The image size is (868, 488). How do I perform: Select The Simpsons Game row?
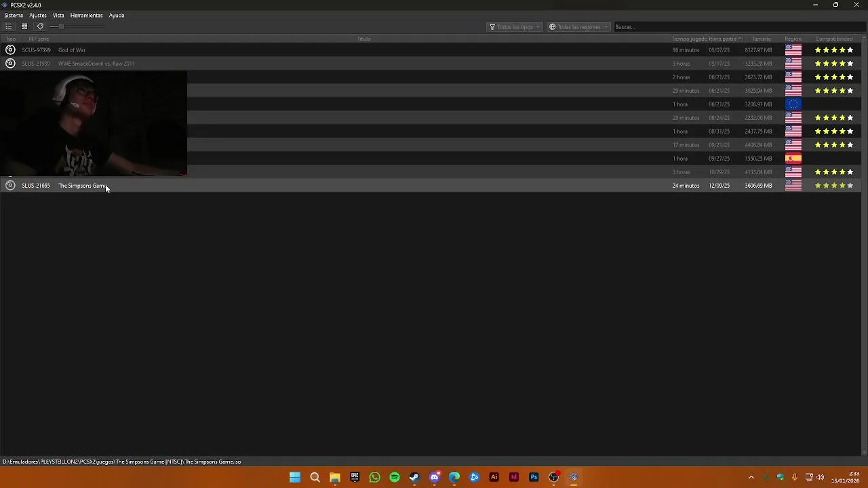(431, 186)
